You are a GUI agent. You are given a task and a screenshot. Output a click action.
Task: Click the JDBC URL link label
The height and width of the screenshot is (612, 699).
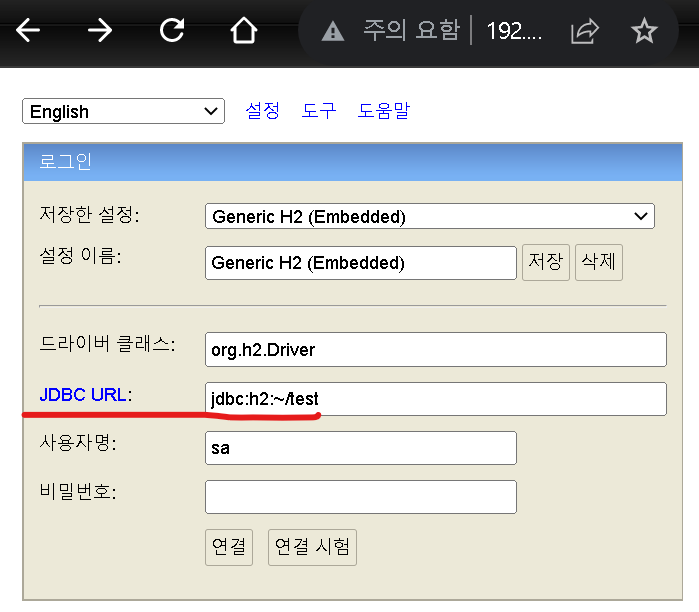click(82, 395)
